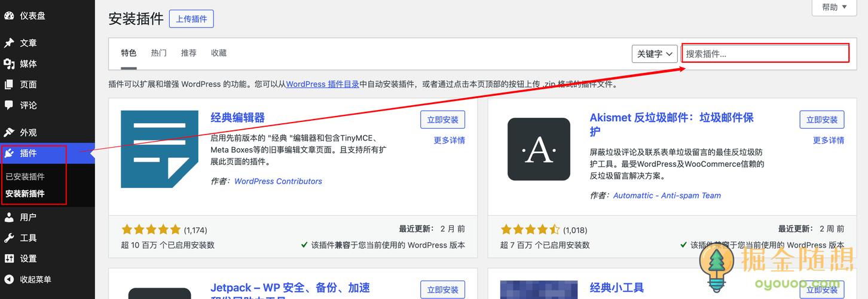
Task: View 更多详情 for 经典编辑器
Action: point(449,141)
